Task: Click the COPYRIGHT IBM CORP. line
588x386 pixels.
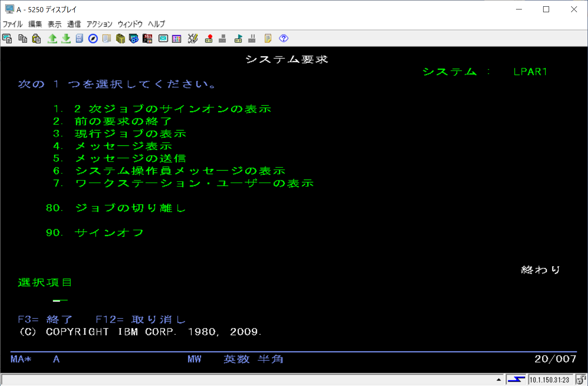Action: click(x=140, y=332)
